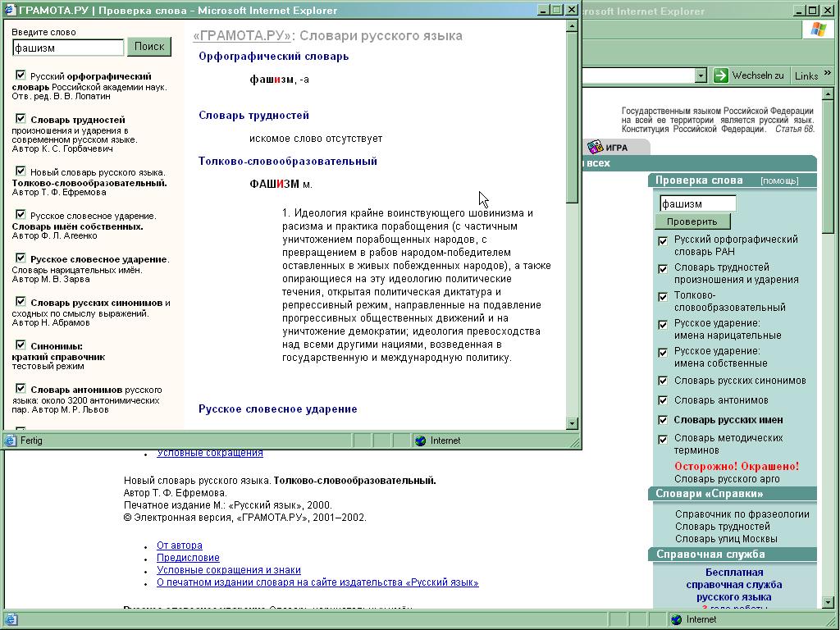
Task: Click the Условные сокращения link
Action: point(209,453)
